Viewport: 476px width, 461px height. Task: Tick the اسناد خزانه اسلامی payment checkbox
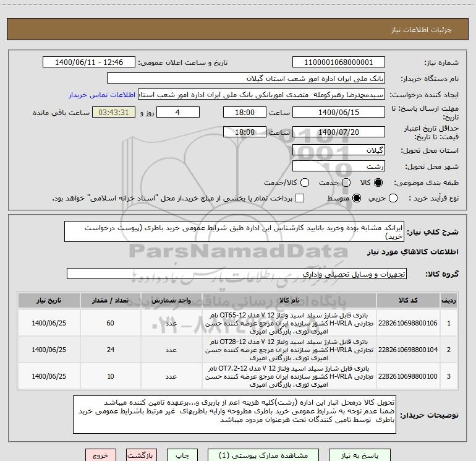pyautogui.click(x=300, y=198)
